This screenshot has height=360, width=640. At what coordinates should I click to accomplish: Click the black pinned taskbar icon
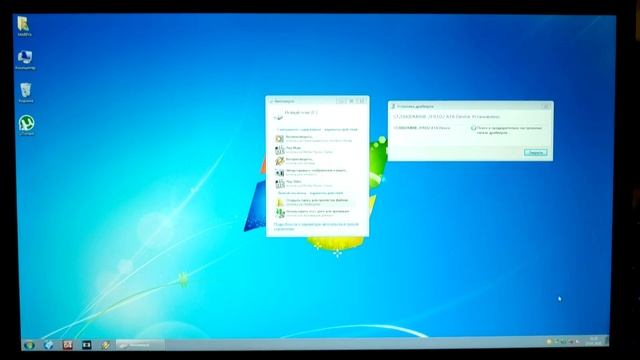(87, 345)
